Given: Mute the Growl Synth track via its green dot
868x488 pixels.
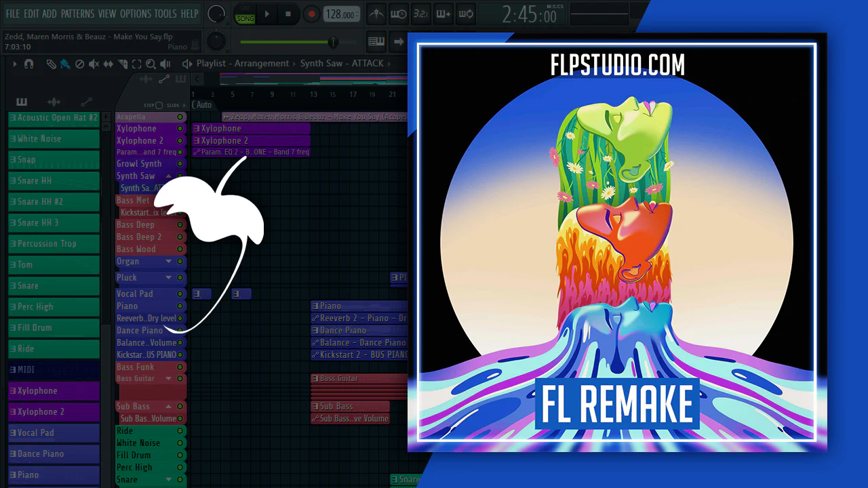Looking at the screenshot, I should [x=180, y=164].
